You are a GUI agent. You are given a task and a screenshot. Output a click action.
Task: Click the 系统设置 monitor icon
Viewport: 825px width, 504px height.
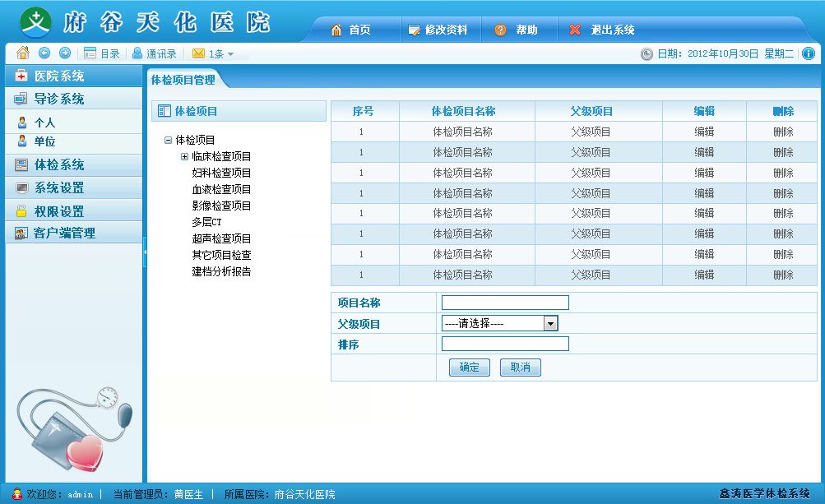21,187
